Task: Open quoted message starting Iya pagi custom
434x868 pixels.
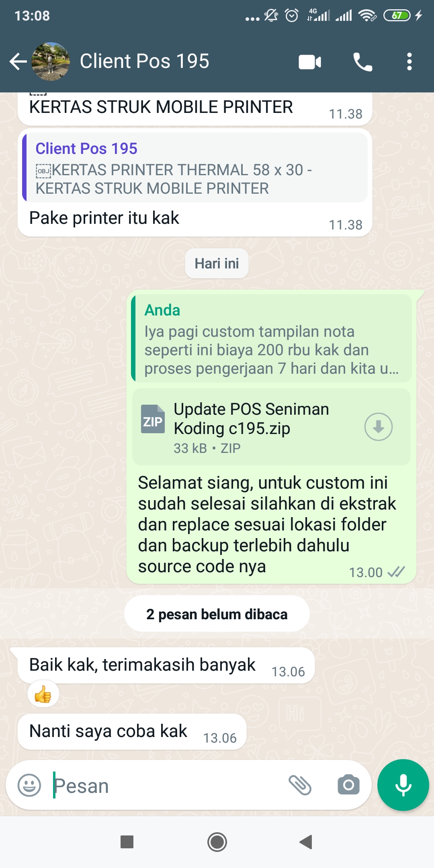Action: (272, 338)
